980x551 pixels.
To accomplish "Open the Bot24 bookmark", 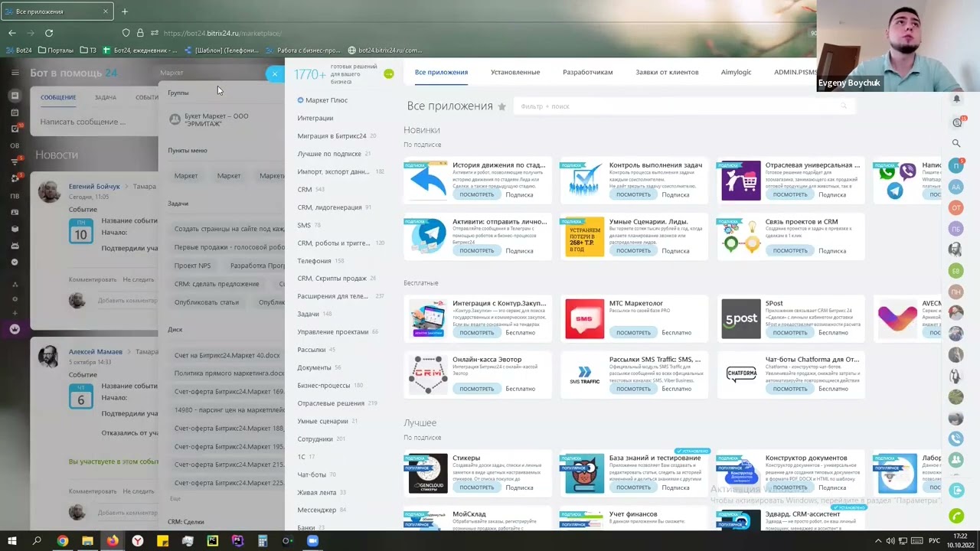I will click(x=19, y=51).
